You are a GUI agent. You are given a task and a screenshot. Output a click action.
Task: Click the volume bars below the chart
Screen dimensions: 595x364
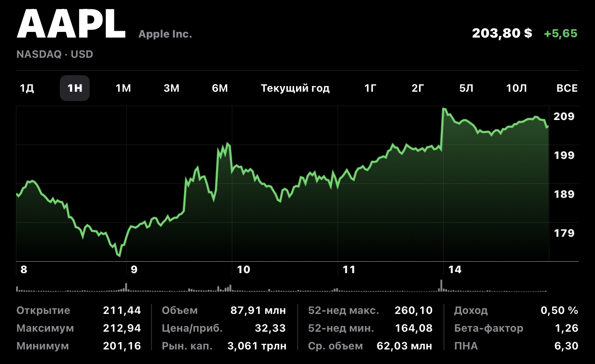click(282, 286)
